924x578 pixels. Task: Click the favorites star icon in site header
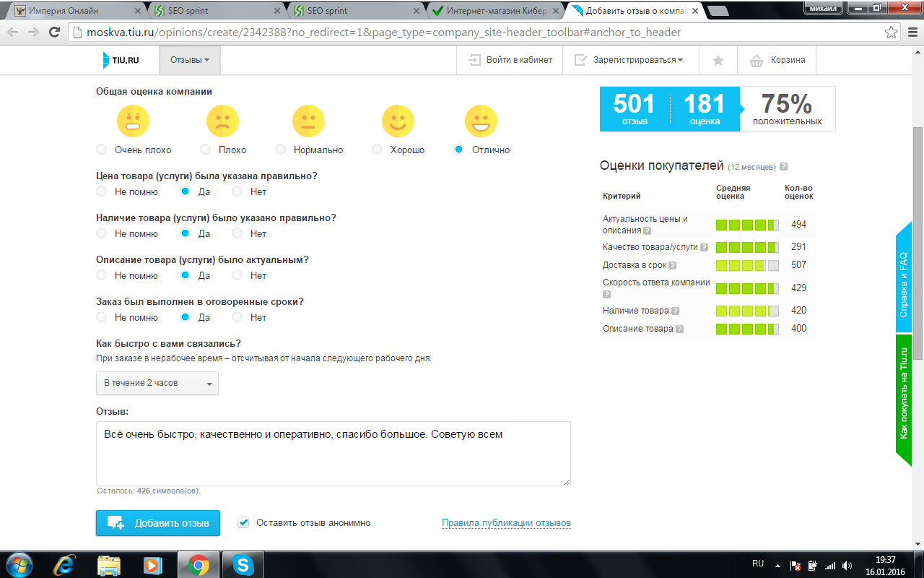718,60
